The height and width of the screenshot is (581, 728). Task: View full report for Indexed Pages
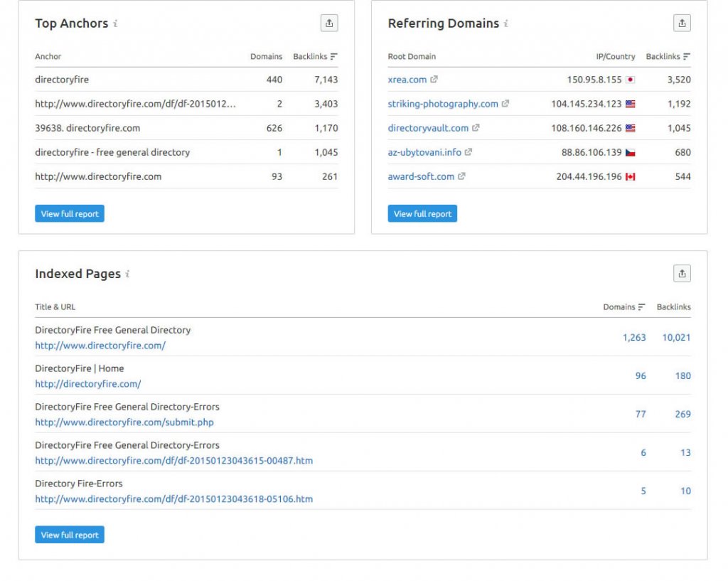pyautogui.click(x=70, y=535)
